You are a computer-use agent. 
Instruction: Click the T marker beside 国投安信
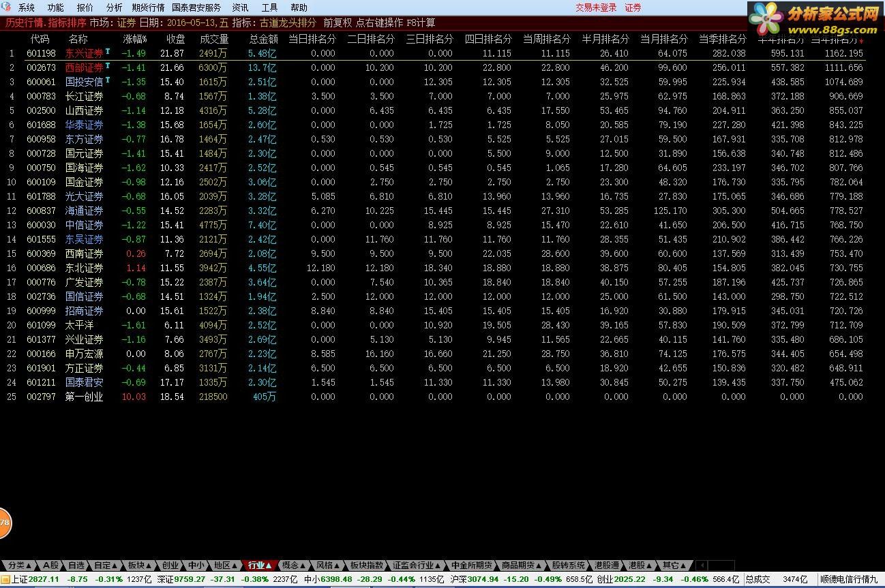108,80
